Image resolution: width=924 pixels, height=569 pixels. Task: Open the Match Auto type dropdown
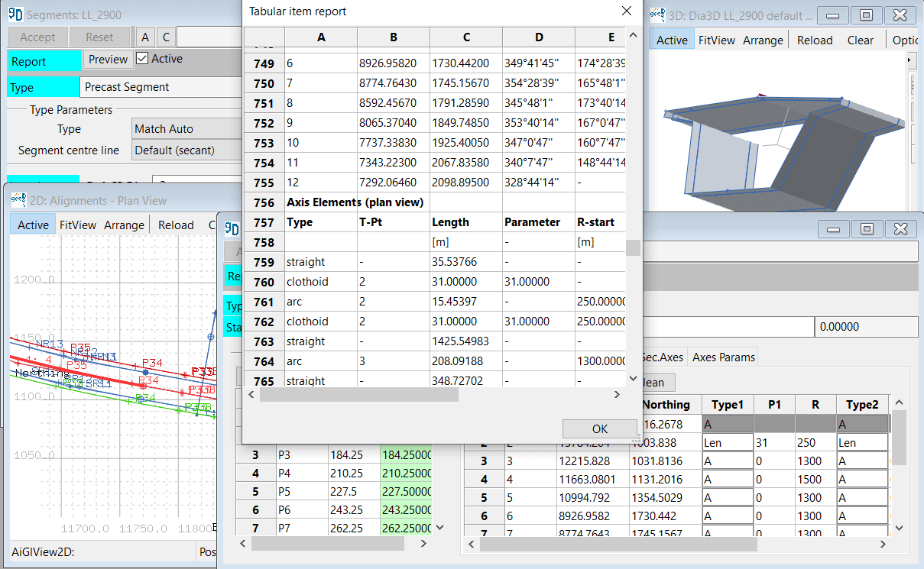tap(186, 129)
